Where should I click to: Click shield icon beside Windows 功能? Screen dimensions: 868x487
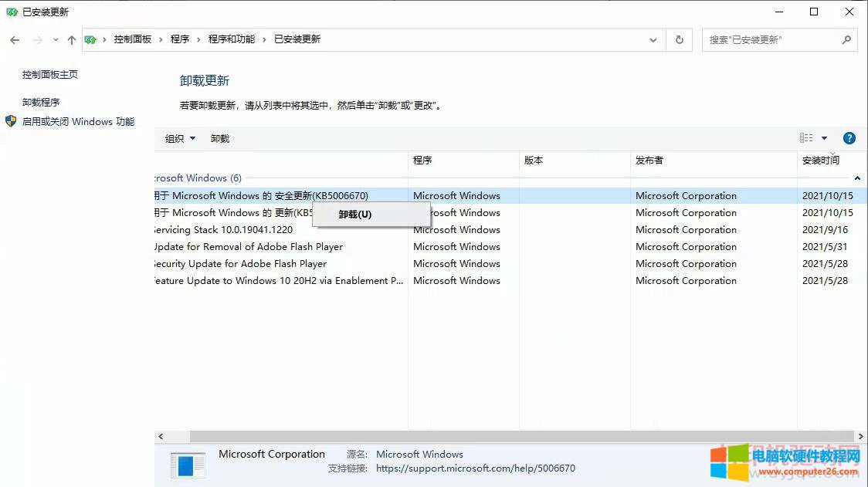11,121
